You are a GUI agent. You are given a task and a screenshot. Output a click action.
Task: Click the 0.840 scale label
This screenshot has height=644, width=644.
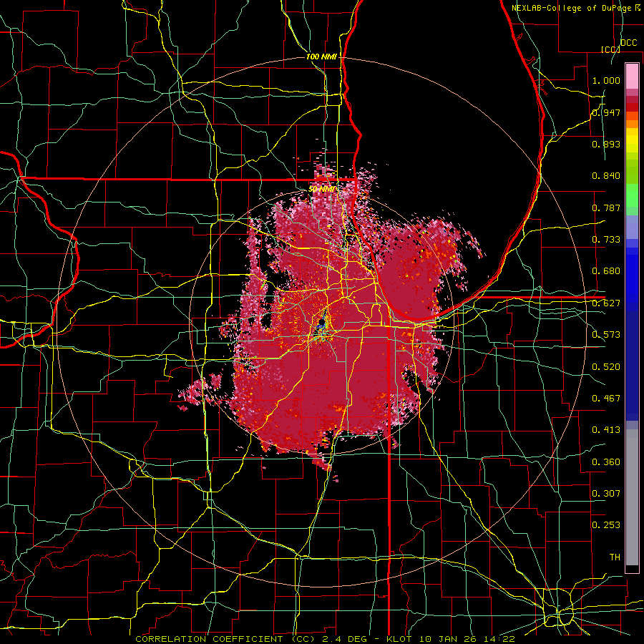click(x=606, y=176)
